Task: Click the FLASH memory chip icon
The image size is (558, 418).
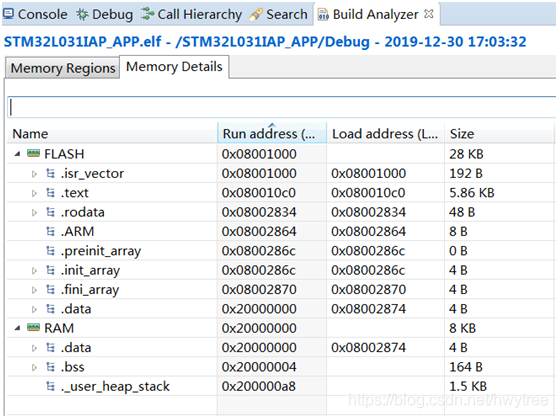Action: (x=33, y=153)
